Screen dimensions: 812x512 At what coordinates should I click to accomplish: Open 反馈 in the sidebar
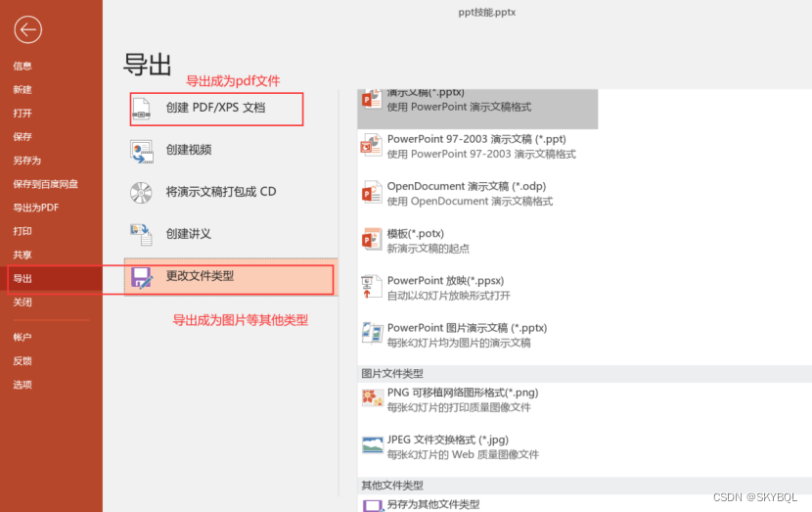(x=23, y=360)
